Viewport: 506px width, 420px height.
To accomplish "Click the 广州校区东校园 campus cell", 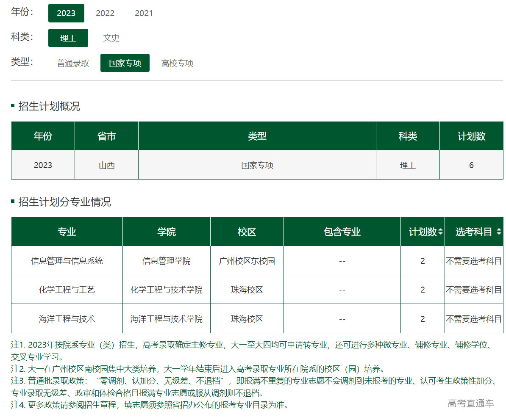I will tap(247, 261).
